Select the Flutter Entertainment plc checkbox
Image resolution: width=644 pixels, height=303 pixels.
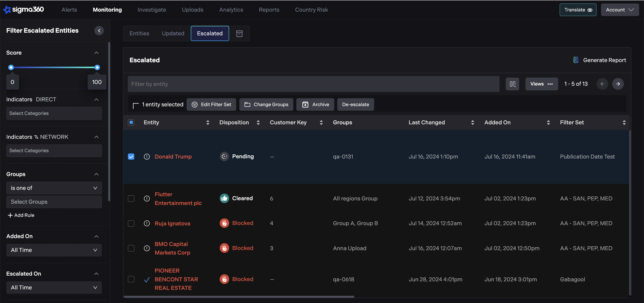click(131, 198)
